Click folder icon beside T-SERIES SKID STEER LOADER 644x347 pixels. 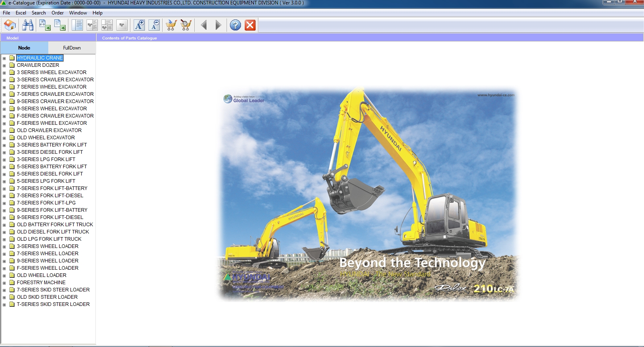12,304
